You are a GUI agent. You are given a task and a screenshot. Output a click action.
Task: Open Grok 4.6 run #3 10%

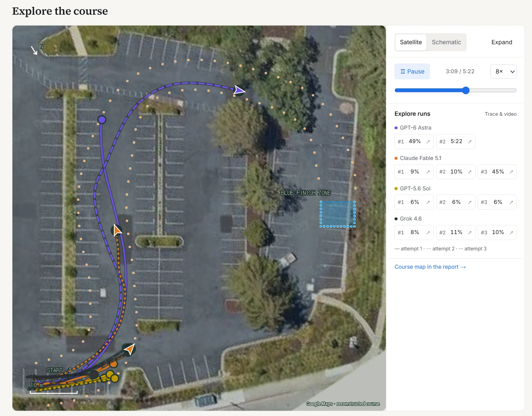[x=497, y=232]
